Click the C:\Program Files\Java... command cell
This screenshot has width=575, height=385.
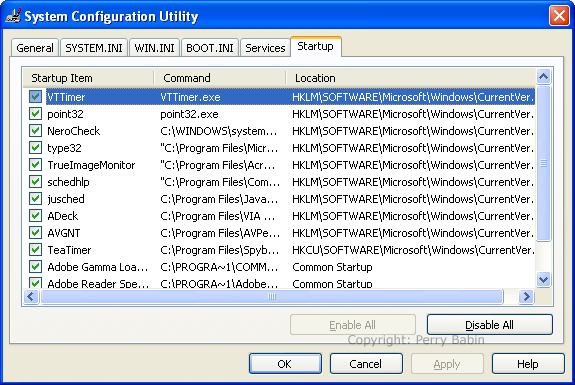(219, 199)
